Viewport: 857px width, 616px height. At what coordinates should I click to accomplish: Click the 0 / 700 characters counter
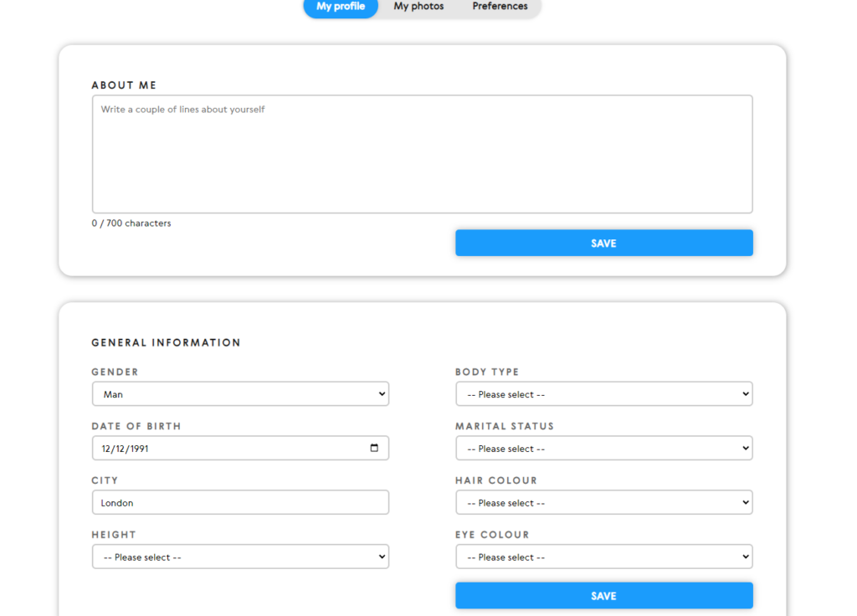click(131, 223)
